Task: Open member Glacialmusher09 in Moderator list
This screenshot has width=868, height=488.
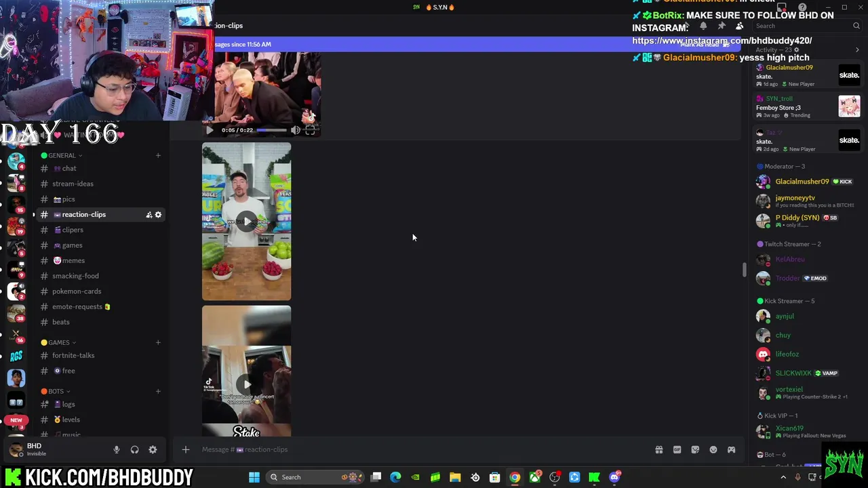Action: pyautogui.click(x=808, y=182)
